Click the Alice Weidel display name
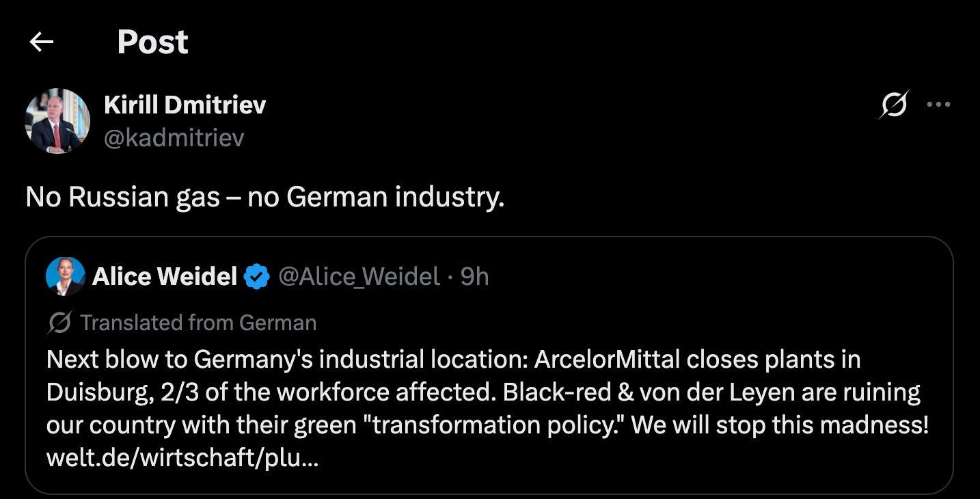980x499 pixels. pyautogui.click(x=165, y=277)
